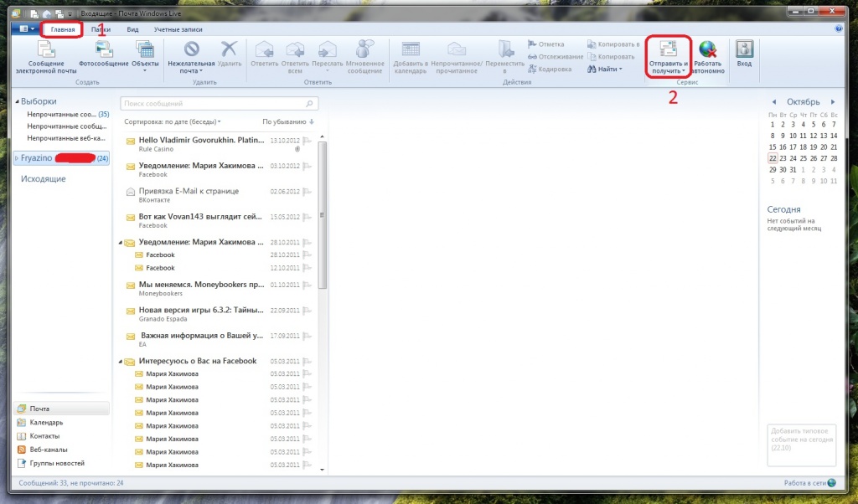
Task: Click the help question mark icon
Action: click(839, 28)
